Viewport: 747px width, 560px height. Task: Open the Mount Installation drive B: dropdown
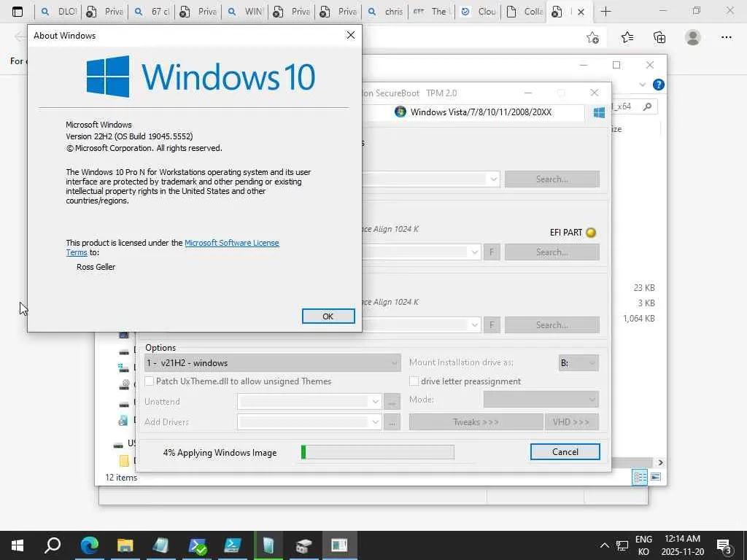pos(578,363)
